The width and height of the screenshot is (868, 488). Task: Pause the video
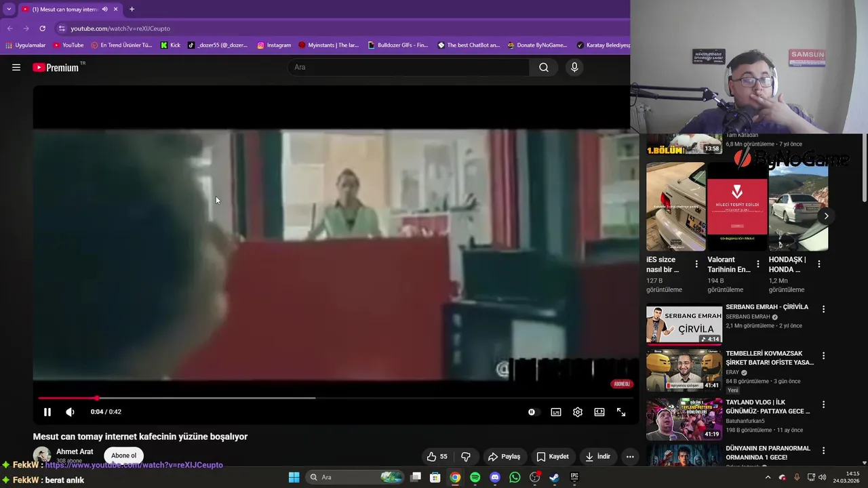(47, 412)
